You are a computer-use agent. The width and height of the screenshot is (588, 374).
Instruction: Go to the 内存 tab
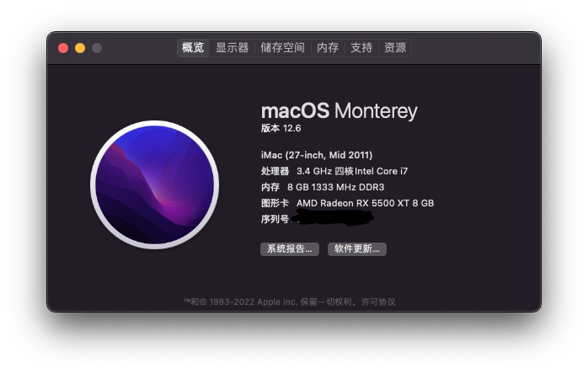(x=328, y=48)
